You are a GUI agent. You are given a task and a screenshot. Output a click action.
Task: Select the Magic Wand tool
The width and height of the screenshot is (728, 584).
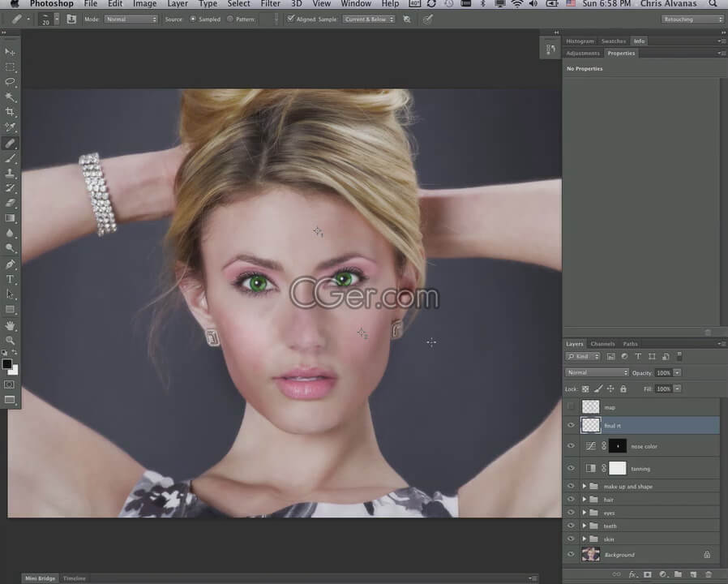(10, 97)
